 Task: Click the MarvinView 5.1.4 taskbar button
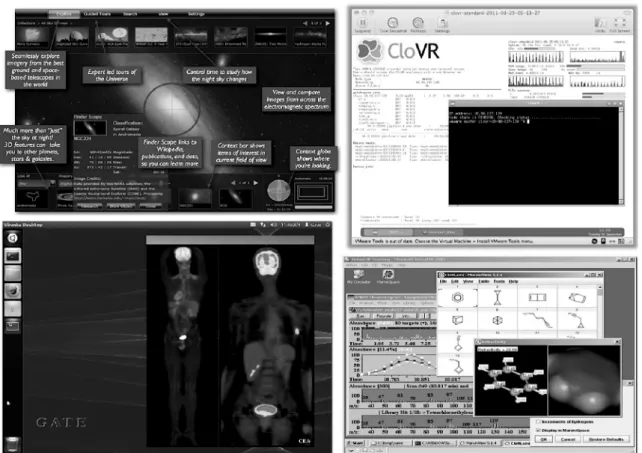coord(479,443)
